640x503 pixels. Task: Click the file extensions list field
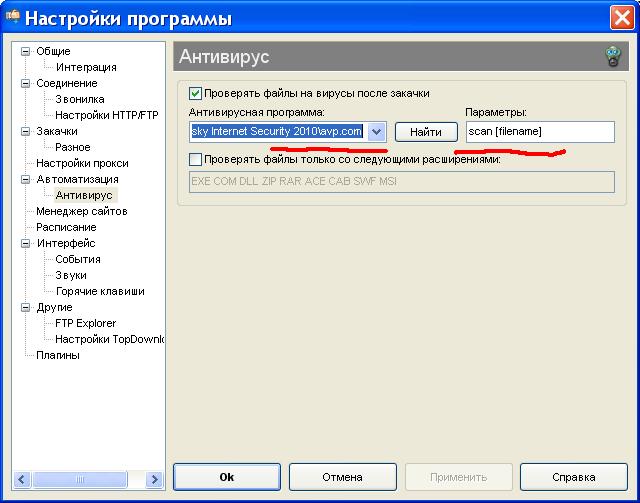coord(402,182)
